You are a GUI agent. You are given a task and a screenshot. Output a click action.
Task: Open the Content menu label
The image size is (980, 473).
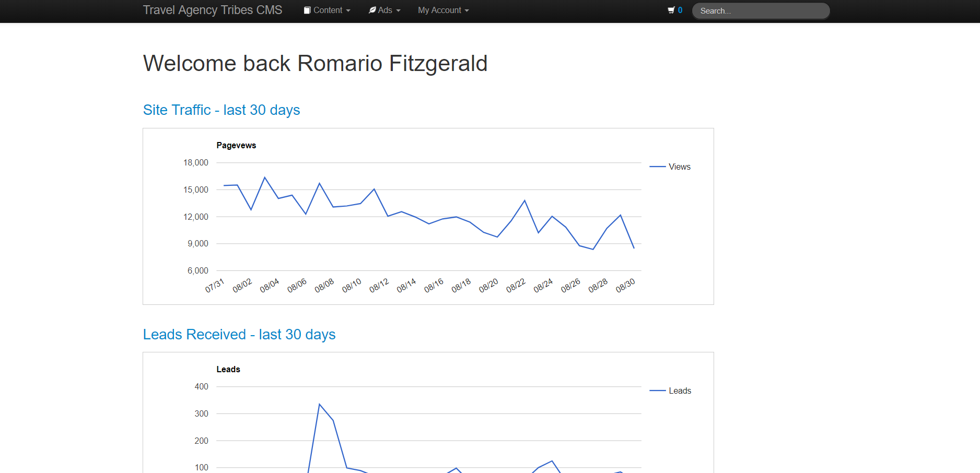(328, 10)
